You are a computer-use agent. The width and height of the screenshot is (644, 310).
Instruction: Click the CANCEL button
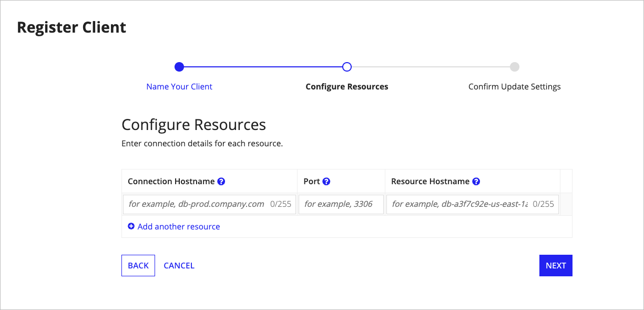pyautogui.click(x=179, y=266)
